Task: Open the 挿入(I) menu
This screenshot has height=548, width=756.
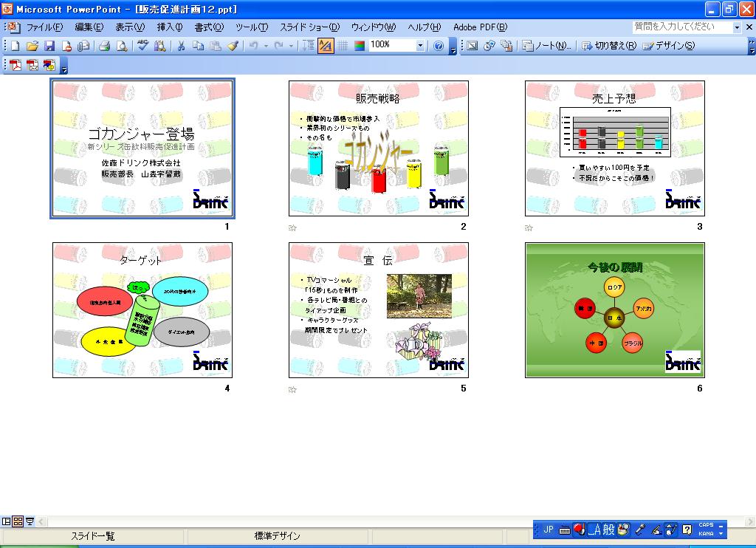Action: 170,27
